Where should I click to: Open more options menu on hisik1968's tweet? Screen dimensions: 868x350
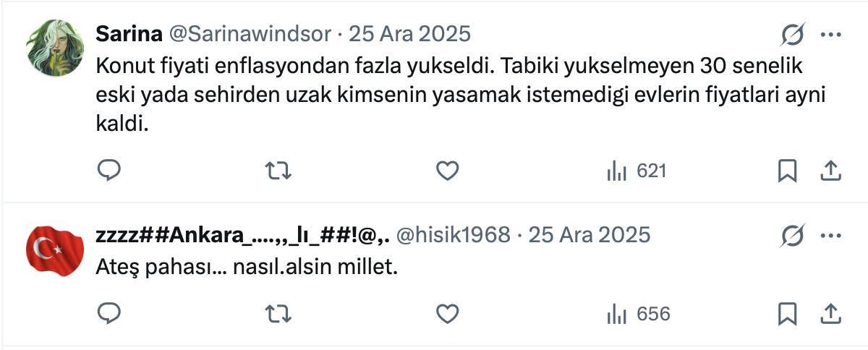830,236
